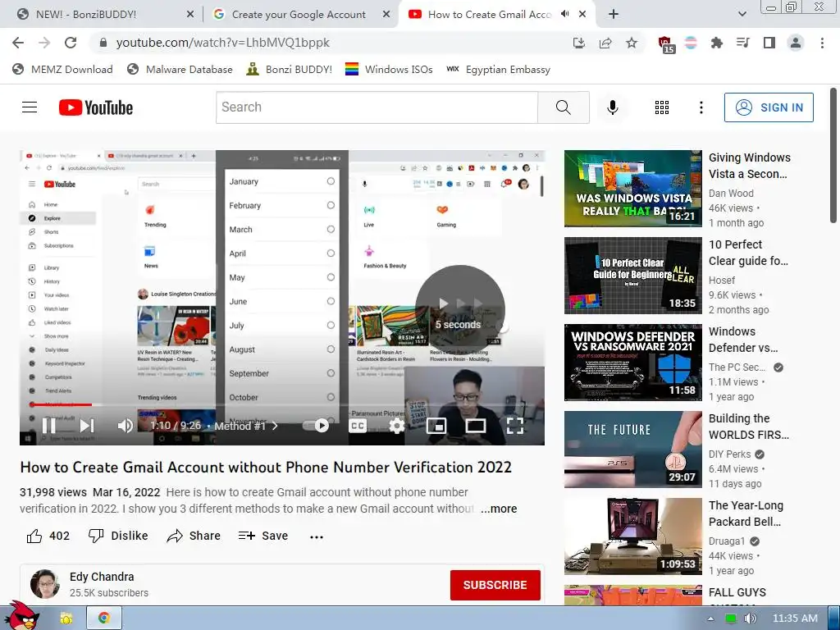
Task: Open 10 Perfect Clear guide video title
Action: click(x=748, y=253)
